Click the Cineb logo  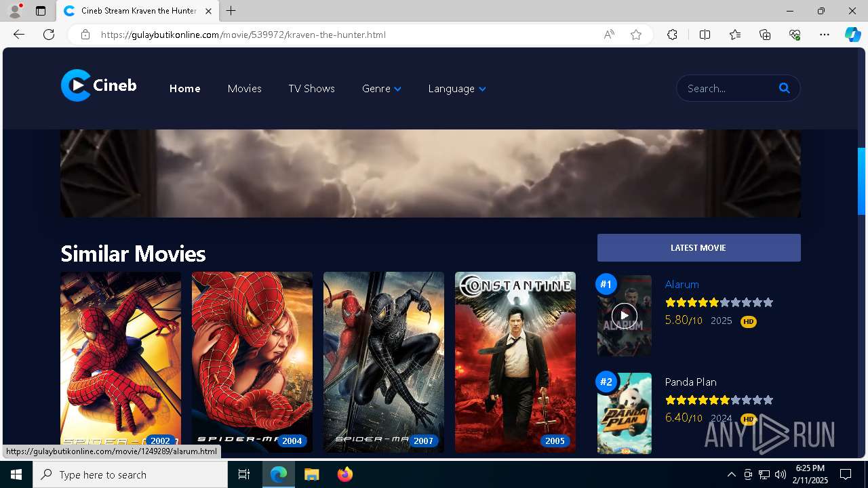point(99,85)
